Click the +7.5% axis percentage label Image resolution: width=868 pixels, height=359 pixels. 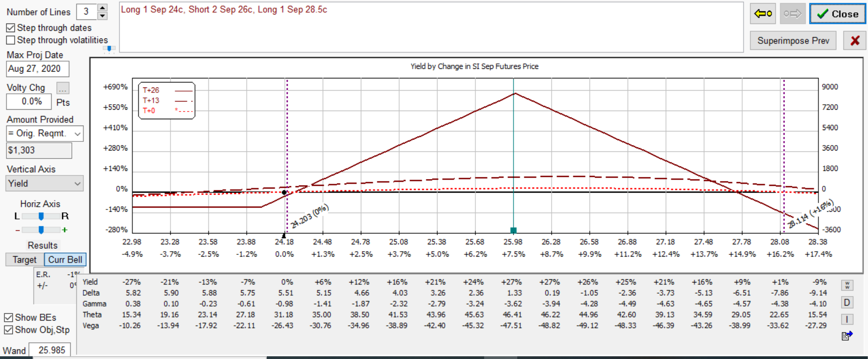tap(513, 254)
